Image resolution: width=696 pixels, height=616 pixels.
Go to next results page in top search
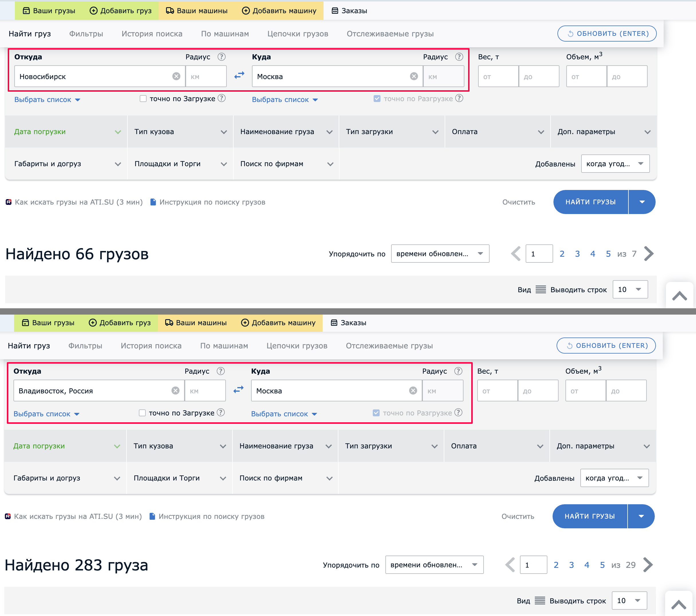click(x=649, y=254)
